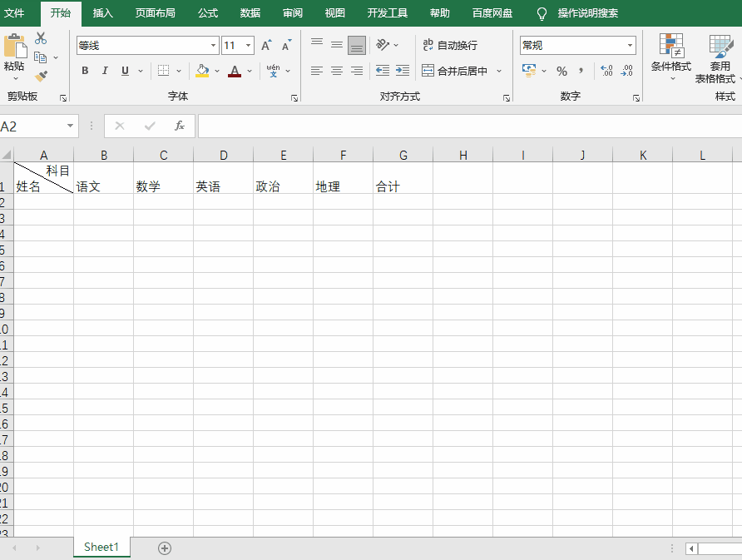Open 套用表格格式 table format gallery

coord(717,58)
